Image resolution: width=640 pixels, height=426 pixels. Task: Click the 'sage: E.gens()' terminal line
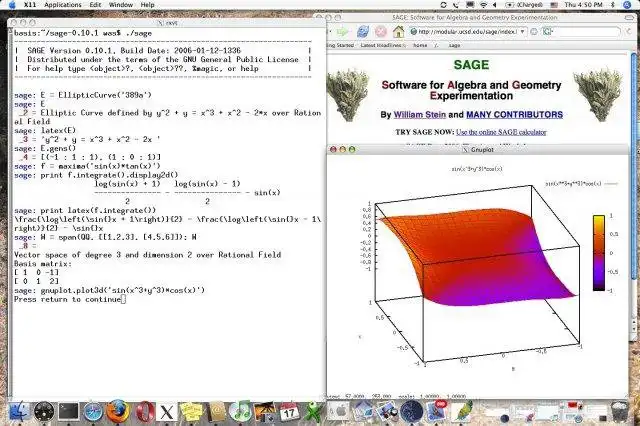click(45, 148)
